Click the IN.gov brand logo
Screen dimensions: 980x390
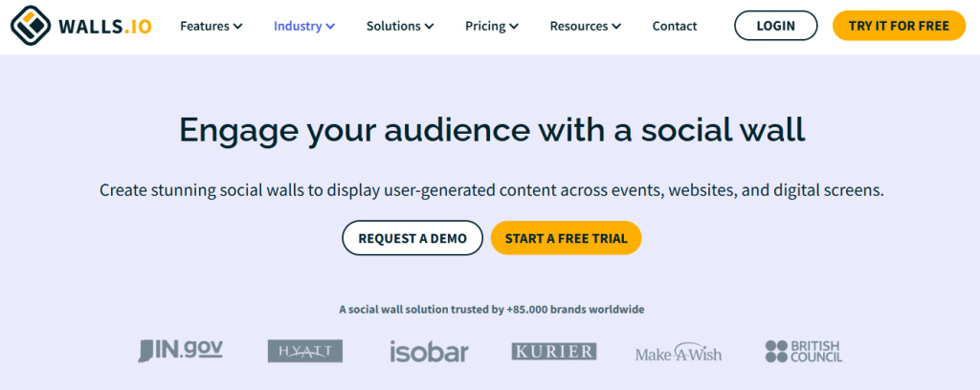181,351
